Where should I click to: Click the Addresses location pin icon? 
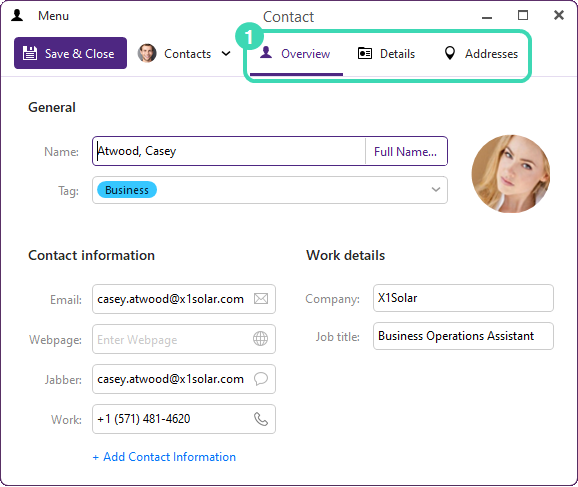449,53
